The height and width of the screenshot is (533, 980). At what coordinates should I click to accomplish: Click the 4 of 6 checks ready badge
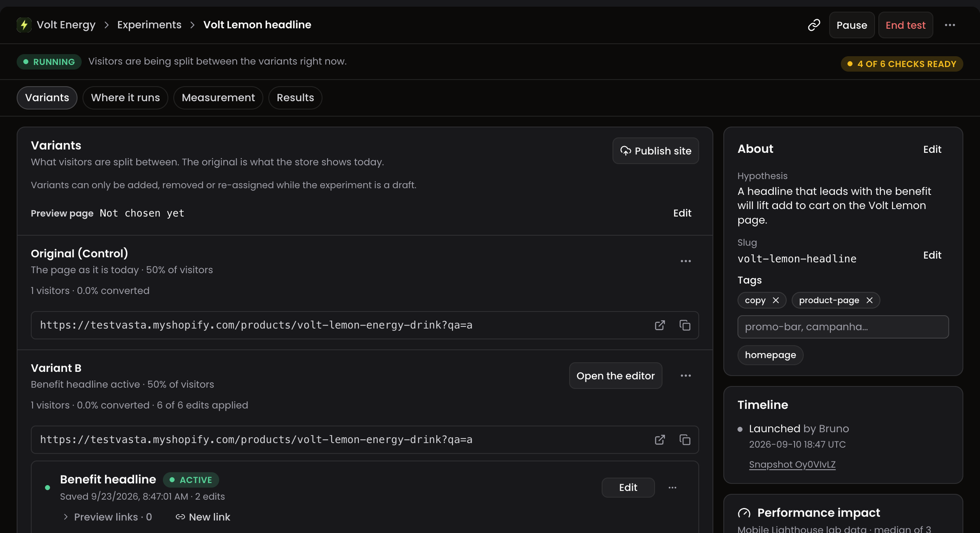click(x=902, y=64)
